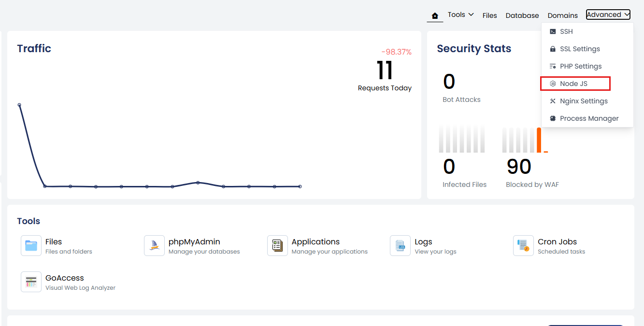
Task: Launch phpMyAdmin sailboat icon
Action: pyautogui.click(x=155, y=245)
